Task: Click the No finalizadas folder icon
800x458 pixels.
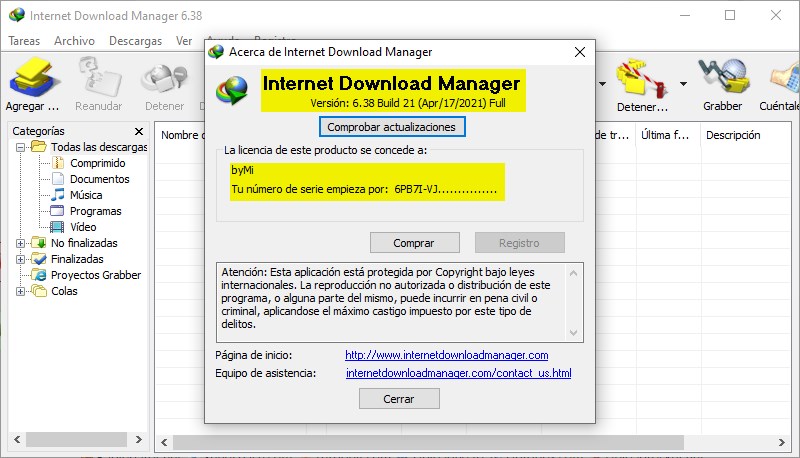Action: [39, 243]
